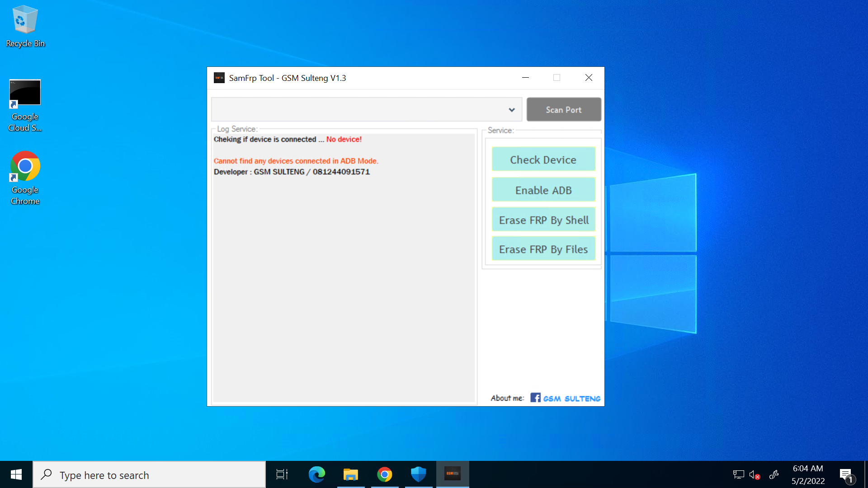The height and width of the screenshot is (488, 868).
Task: Click the Erase FRP By Files icon
Action: (x=544, y=249)
